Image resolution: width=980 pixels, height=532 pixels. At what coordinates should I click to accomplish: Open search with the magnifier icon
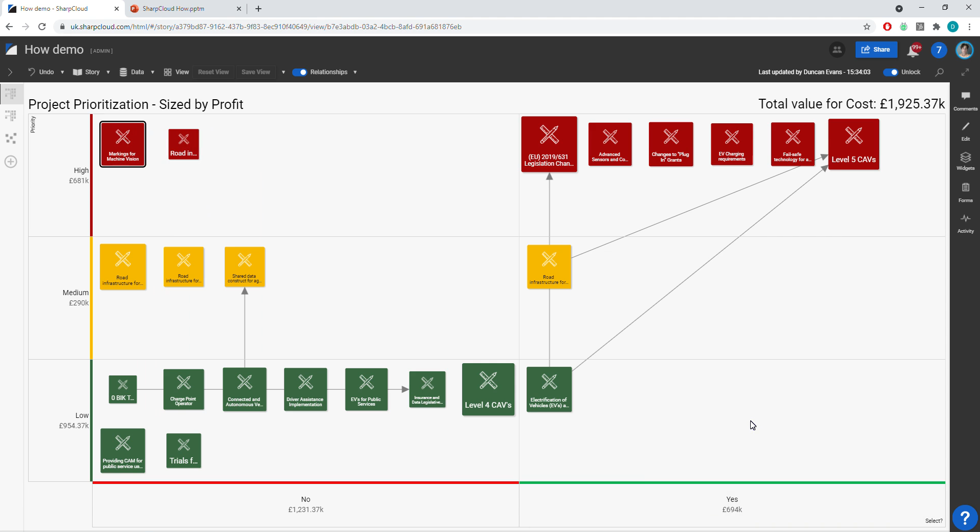point(940,72)
